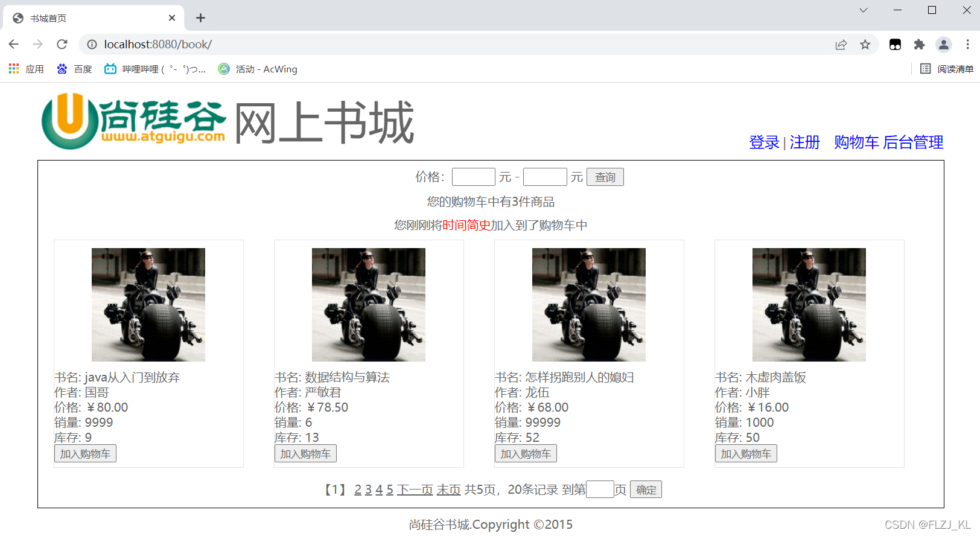Bookmark this page with the star icon

tap(865, 44)
